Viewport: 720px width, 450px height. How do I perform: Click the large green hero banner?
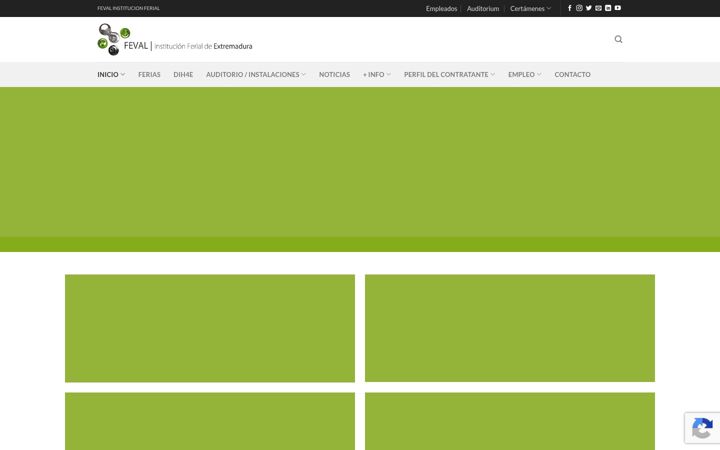coord(360,169)
